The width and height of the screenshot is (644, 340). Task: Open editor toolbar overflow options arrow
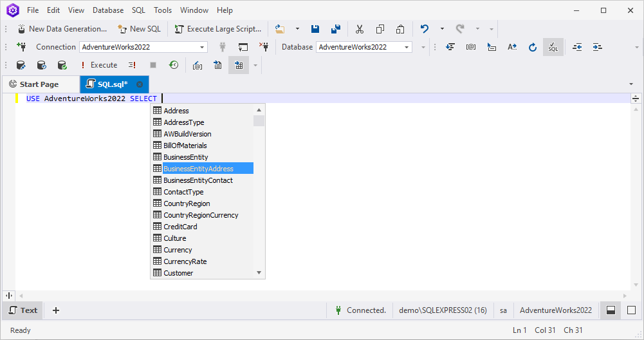click(637, 47)
